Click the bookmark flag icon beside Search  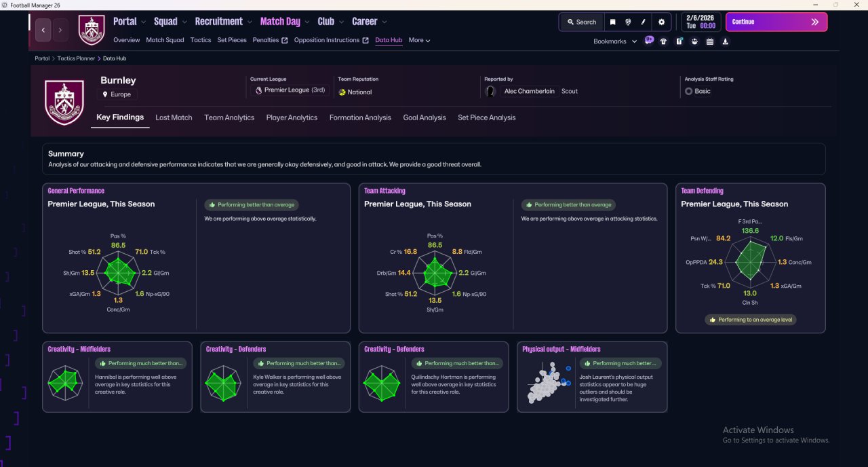pos(612,22)
